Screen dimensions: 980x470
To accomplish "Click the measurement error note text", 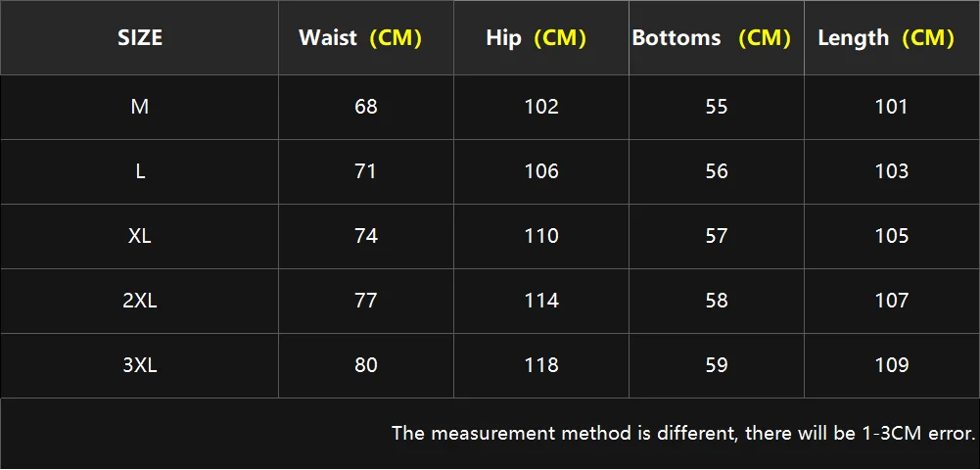I will coord(683,432).
